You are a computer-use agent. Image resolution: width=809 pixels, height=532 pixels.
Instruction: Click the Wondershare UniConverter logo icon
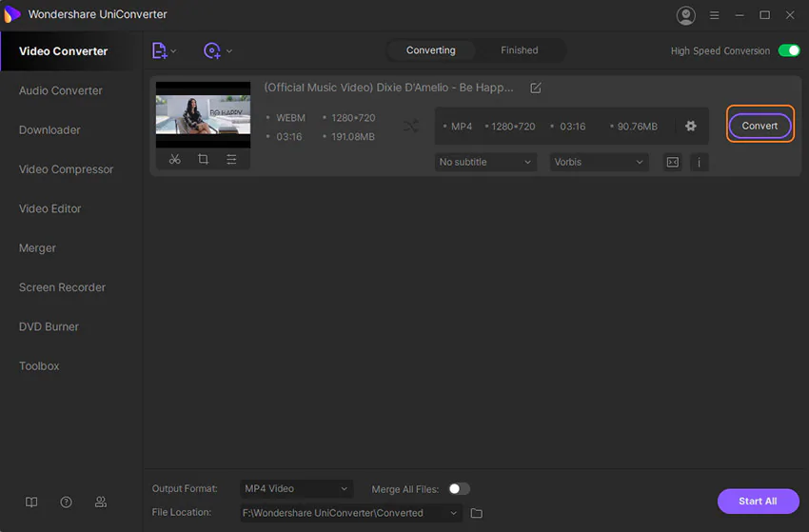click(11, 14)
